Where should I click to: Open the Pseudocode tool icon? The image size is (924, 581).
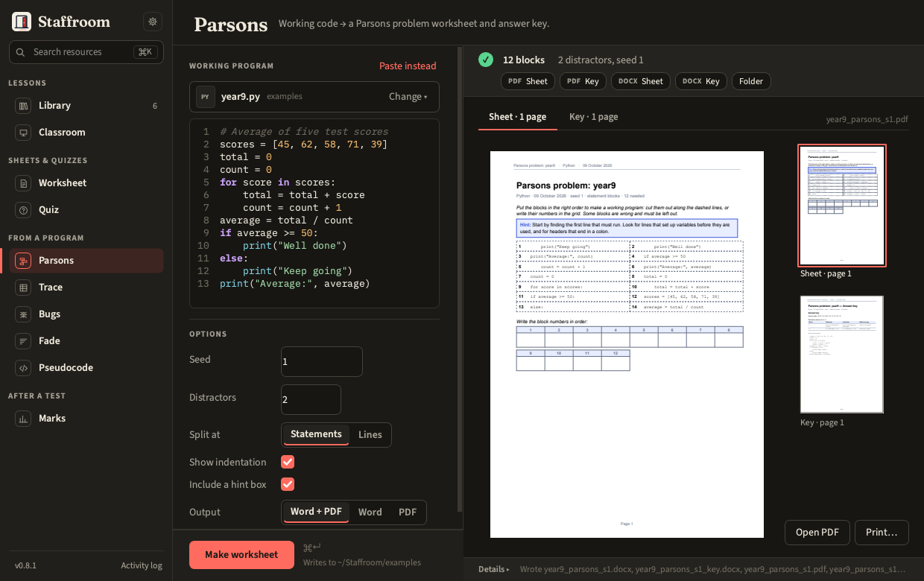(23, 368)
